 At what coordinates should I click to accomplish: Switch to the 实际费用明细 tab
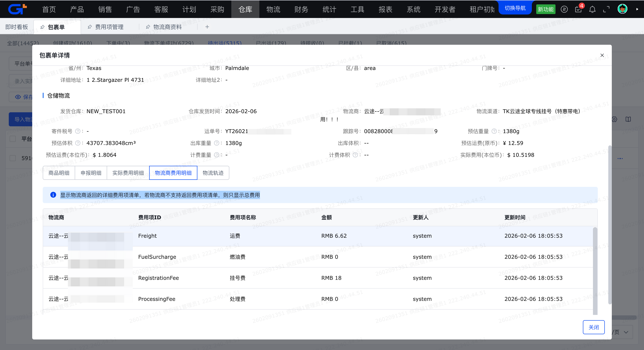(x=128, y=173)
